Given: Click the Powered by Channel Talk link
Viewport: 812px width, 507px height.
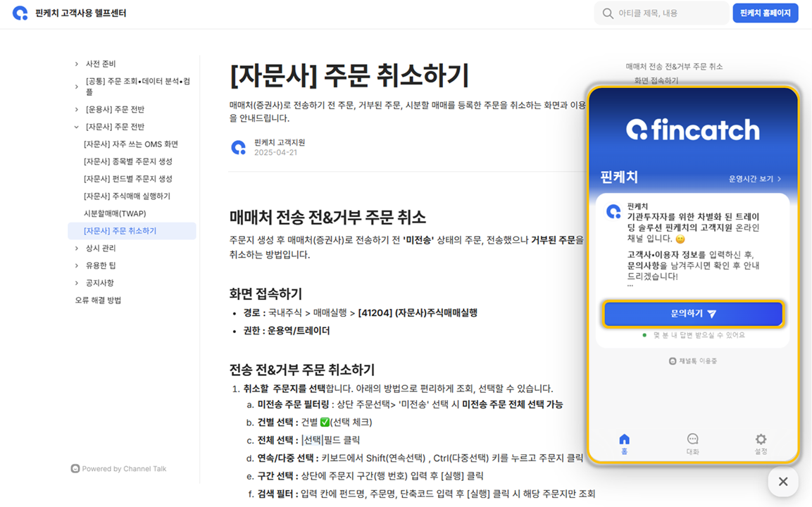Looking at the screenshot, I should pos(118,469).
